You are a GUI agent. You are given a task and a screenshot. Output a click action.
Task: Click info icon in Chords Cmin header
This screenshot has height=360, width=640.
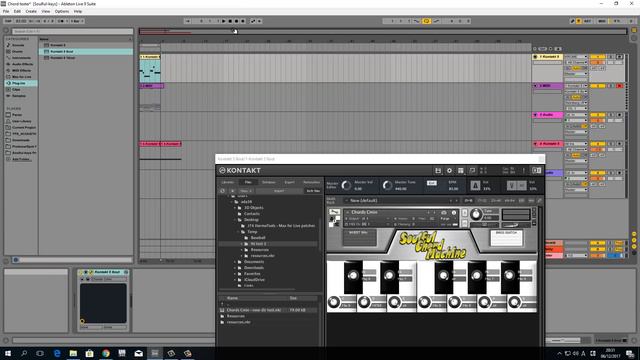click(453, 213)
